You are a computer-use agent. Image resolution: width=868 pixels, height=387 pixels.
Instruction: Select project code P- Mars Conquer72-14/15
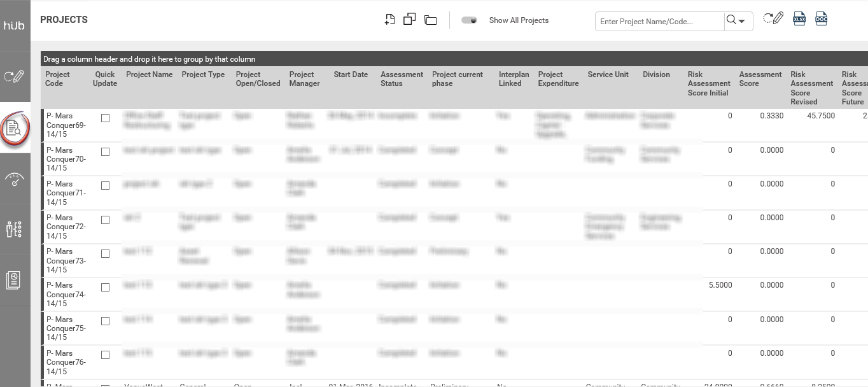[x=66, y=227]
